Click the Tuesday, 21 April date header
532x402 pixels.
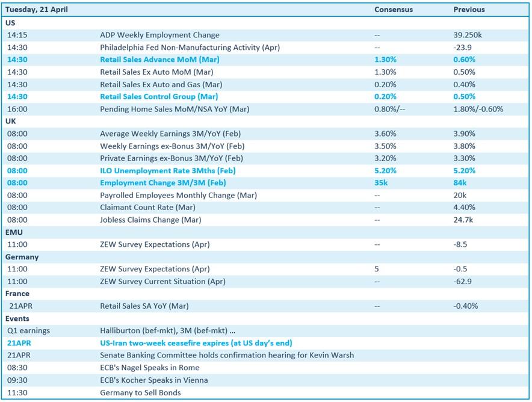(36, 10)
